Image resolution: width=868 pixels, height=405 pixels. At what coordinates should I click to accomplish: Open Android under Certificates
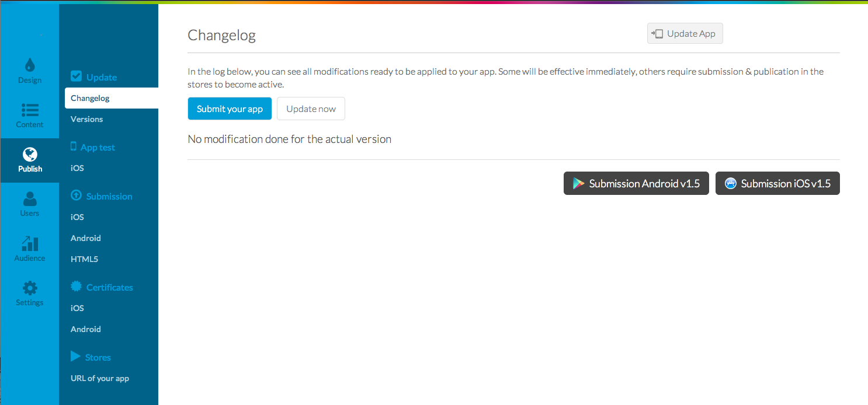click(x=85, y=329)
